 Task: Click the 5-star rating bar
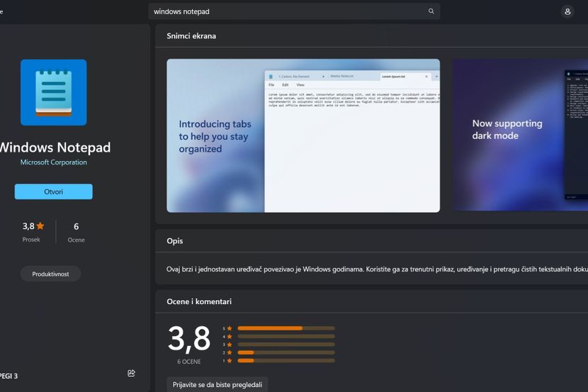click(x=286, y=328)
